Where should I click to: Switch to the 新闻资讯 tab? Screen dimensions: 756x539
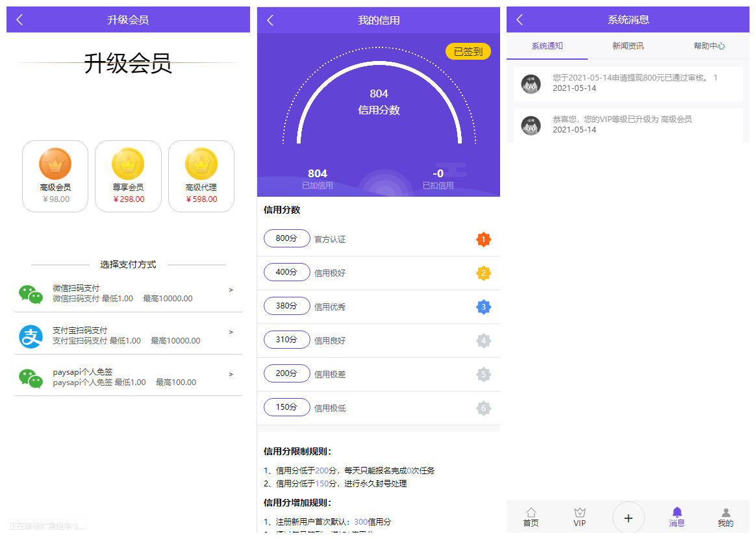click(627, 46)
